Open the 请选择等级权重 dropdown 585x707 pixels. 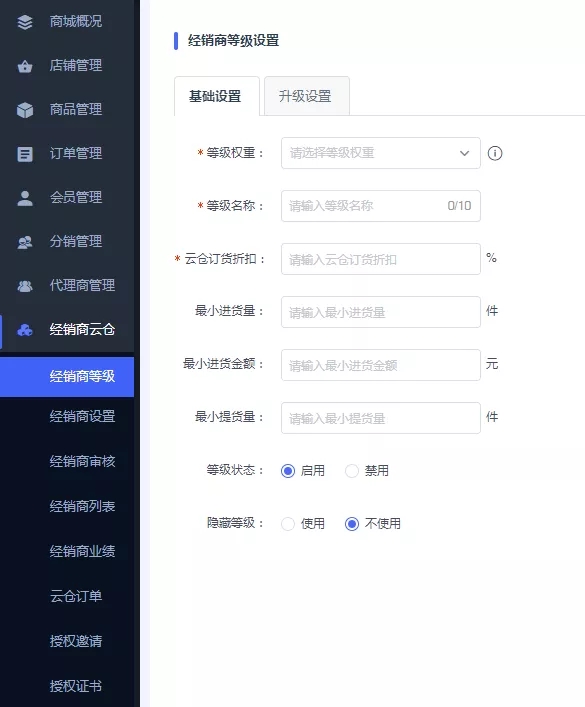(x=381, y=153)
